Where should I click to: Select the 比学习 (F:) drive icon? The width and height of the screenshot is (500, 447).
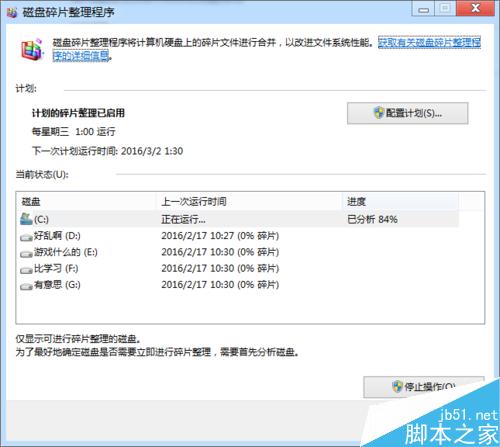pos(26,269)
